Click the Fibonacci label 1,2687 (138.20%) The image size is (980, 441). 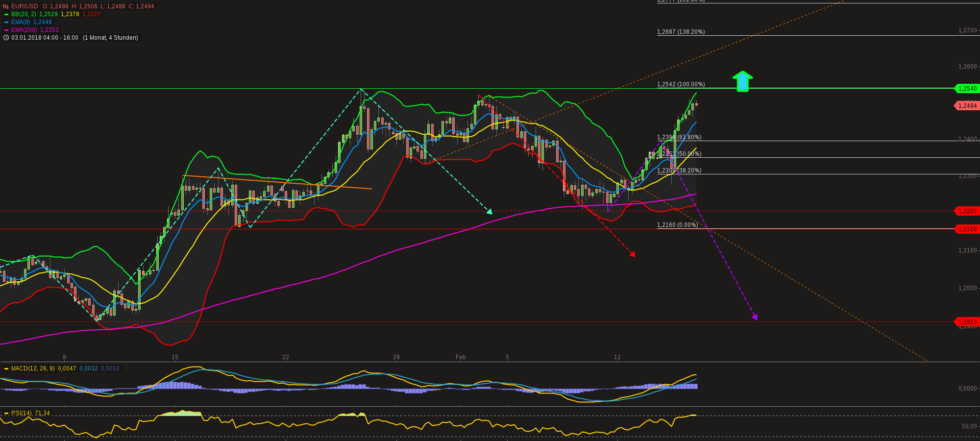click(x=681, y=32)
